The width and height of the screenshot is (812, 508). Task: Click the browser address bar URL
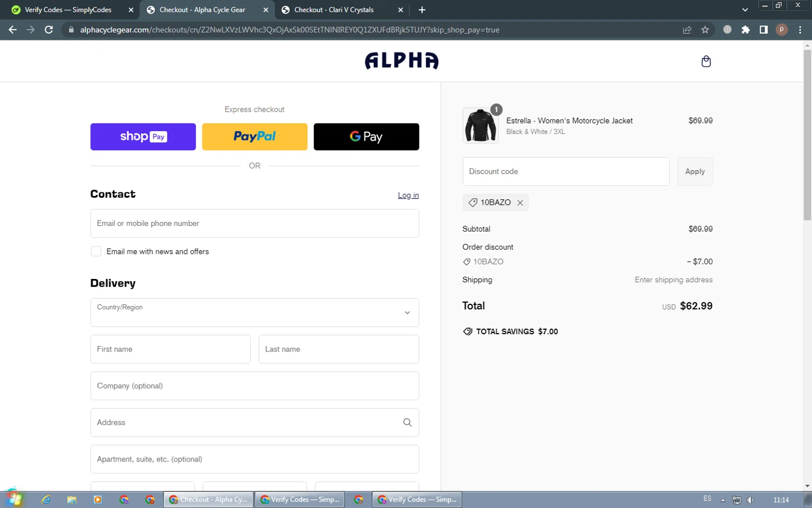click(290, 30)
